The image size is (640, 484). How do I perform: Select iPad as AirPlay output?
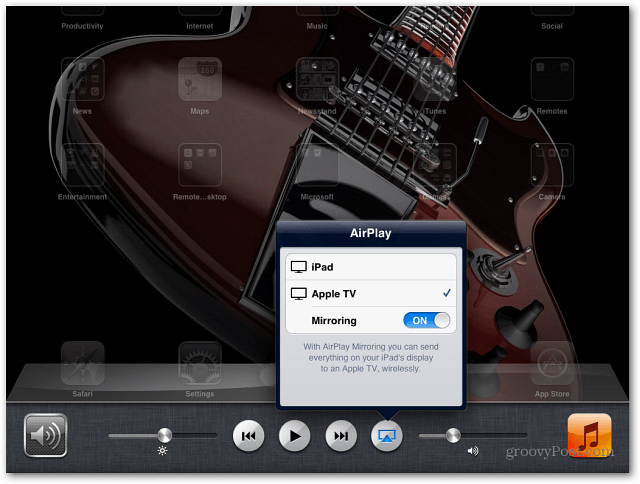click(x=371, y=267)
